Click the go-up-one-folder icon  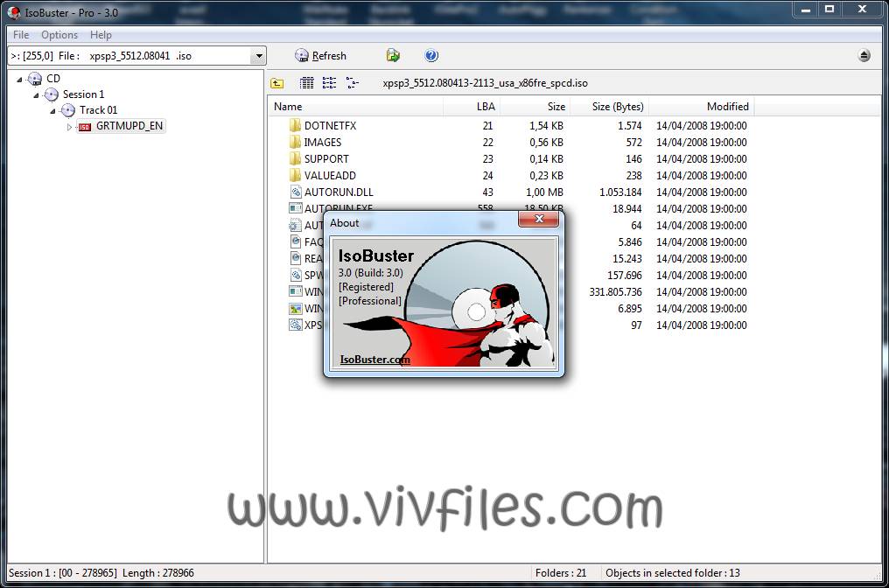coord(276,83)
